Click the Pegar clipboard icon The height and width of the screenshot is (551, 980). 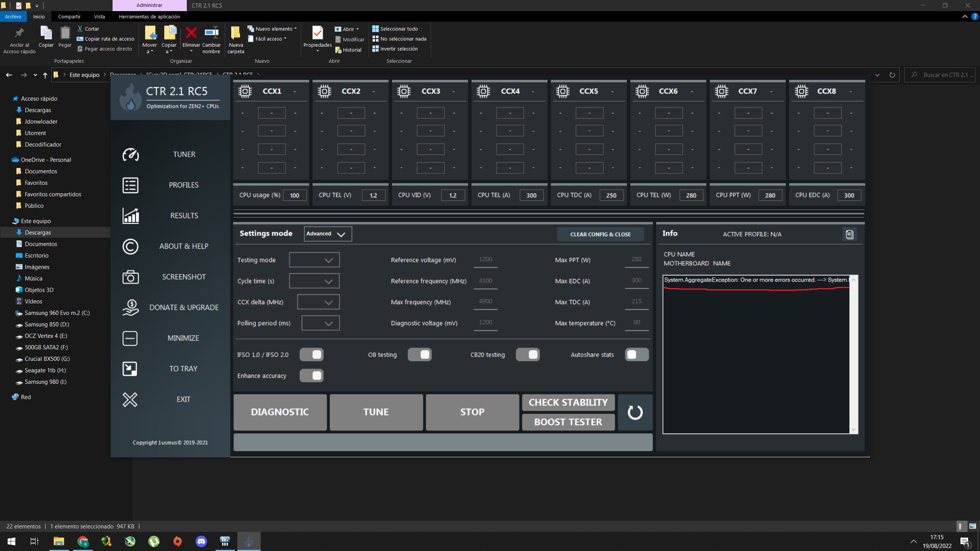(65, 33)
